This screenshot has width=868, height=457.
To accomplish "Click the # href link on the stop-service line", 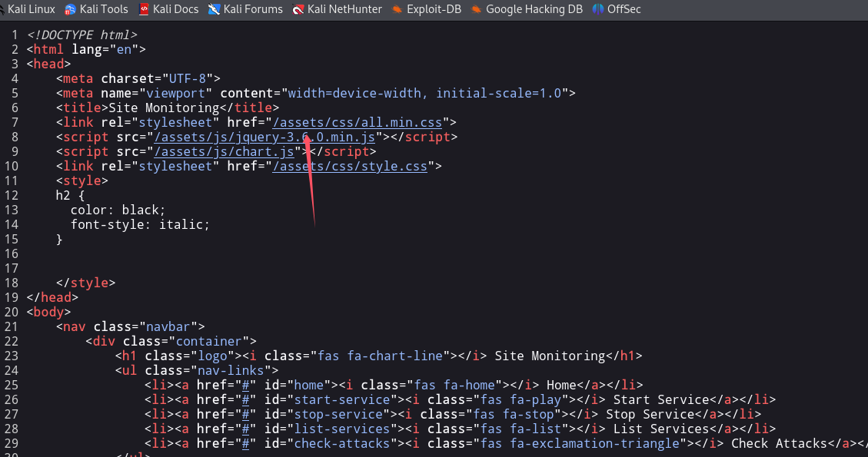I will click(x=246, y=415).
